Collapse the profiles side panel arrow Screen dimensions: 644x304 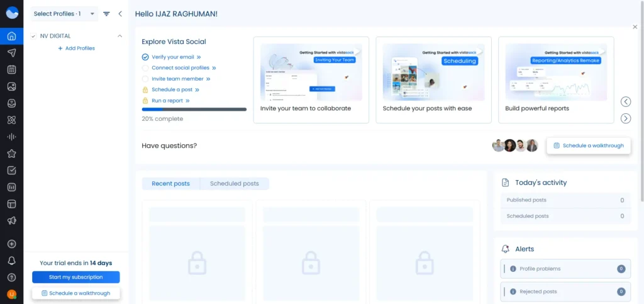pos(120,14)
